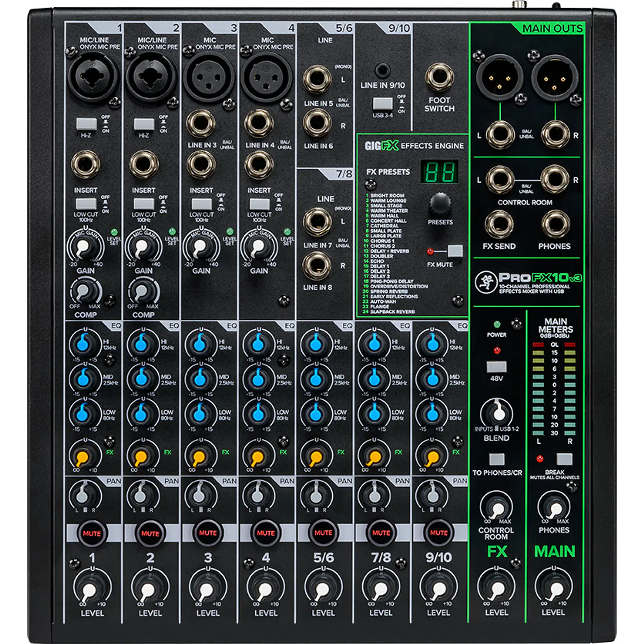The width and height of the screenshot is (644, 644).
Task: Engage the LOW CUT 100Hz switch on channel 3
Action: (202, 204)
